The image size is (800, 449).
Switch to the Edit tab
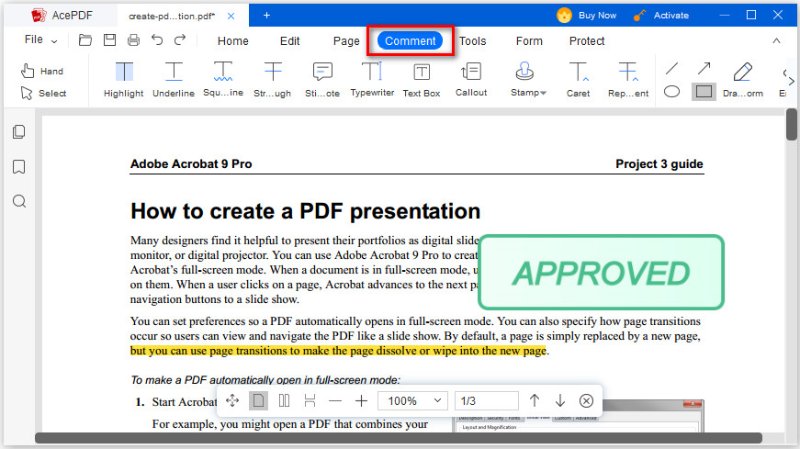[x=290, y=41]
